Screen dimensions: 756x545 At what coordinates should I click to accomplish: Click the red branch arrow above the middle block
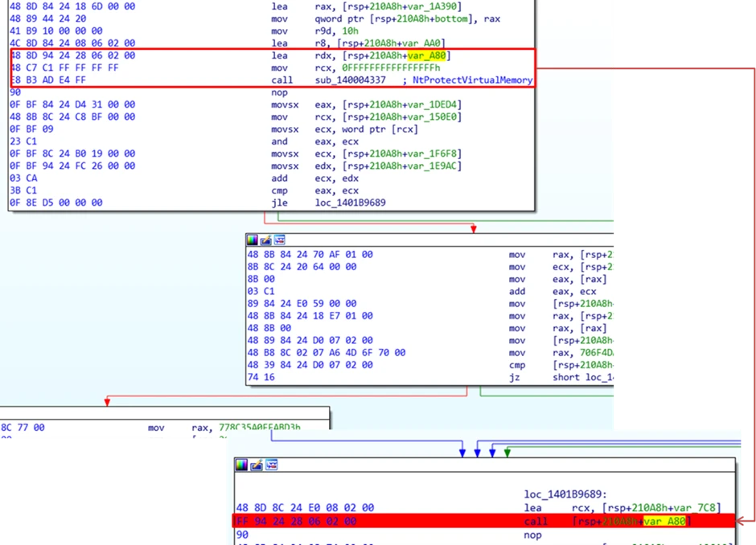(473, 227)
